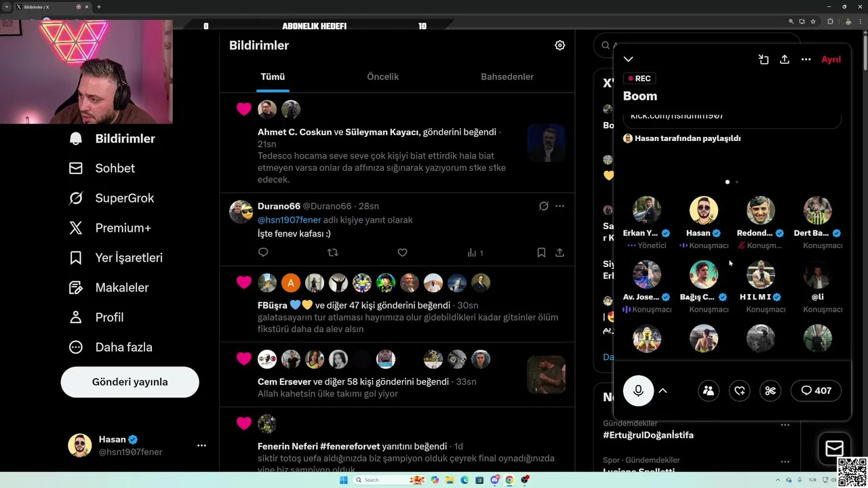This screenshot has width=868, height=488.
Task: Open Ahmet C. Coskun like notification
Action: tap(397, 143)
